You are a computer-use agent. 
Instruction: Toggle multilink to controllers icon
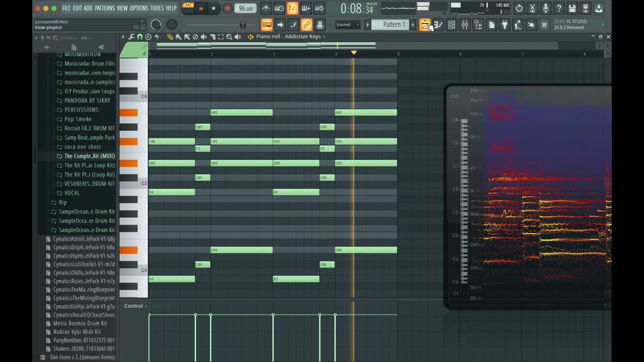319,25
